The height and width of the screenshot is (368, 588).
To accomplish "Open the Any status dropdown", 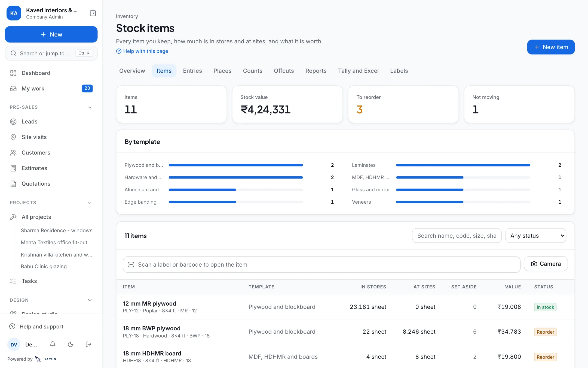I will pyautogui.click(x=536, y=236).
